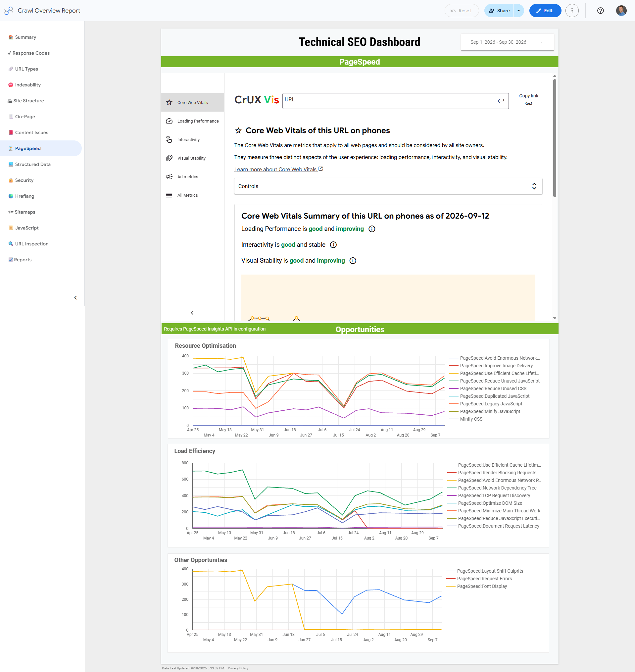
Task: Open the date range picker dropdown
Action: pyautogui.click(x=507, y=42)
